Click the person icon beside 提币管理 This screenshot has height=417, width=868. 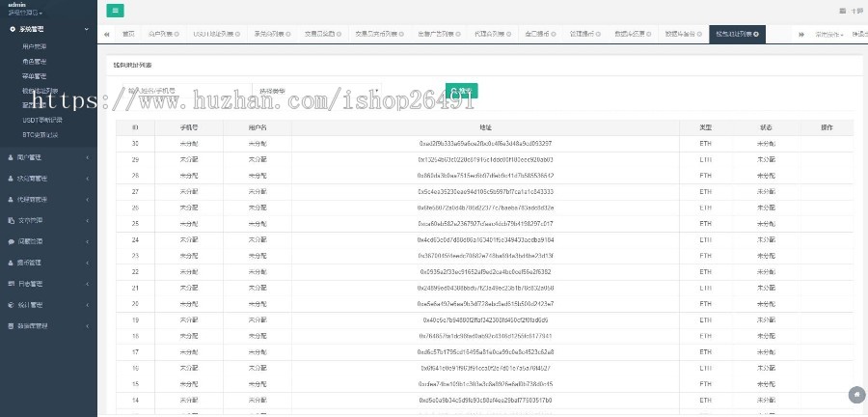11,264
